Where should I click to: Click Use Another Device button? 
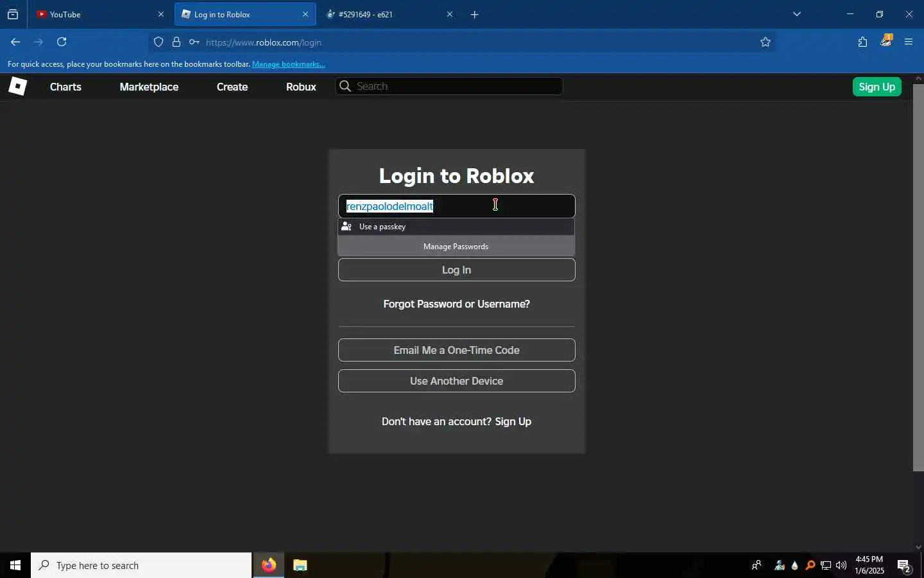456,381
